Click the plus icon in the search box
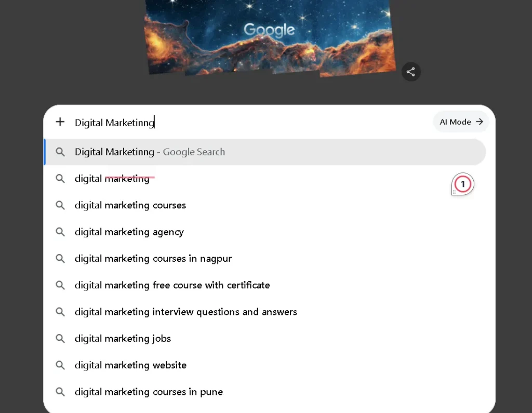The width and height of the screenshot is (532, 413). (x=60, y=122)
